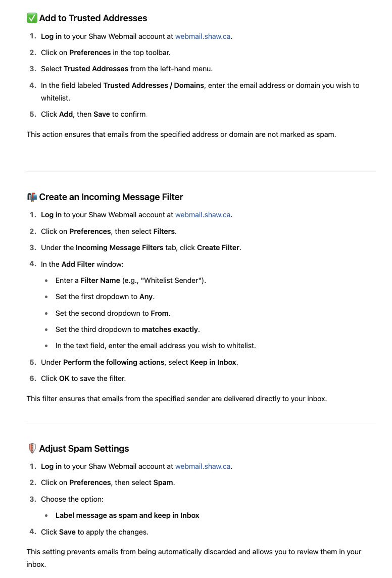Click bold Filter Name text in bullet
Image resolution: width=392 pixels, height=578 pixels.
pyautogui.click(x=100, y=280)
